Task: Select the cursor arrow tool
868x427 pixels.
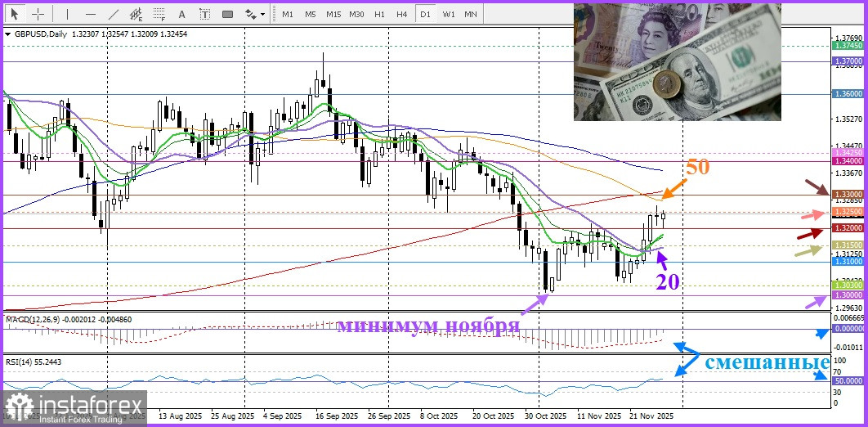Action: point(15,14)
